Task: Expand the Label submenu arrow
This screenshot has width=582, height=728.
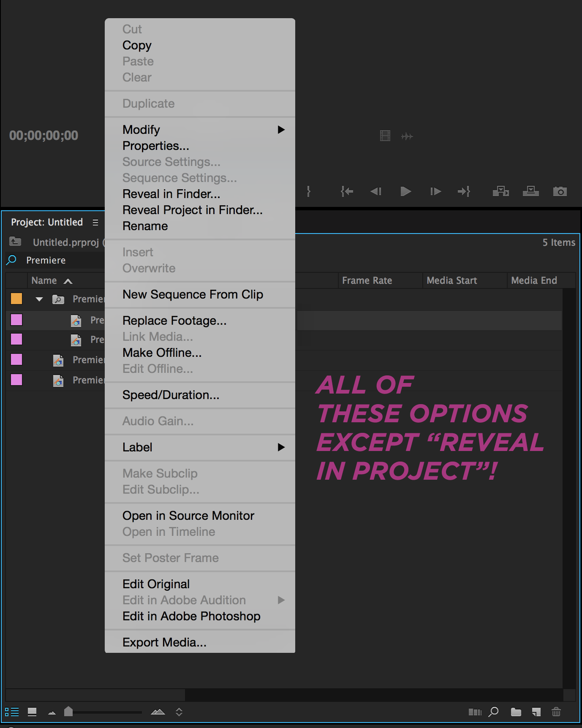Action: [281, 447]
